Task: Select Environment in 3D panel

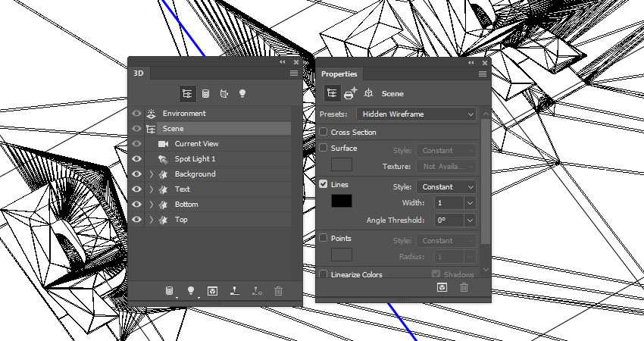Action: pos(217,114)
